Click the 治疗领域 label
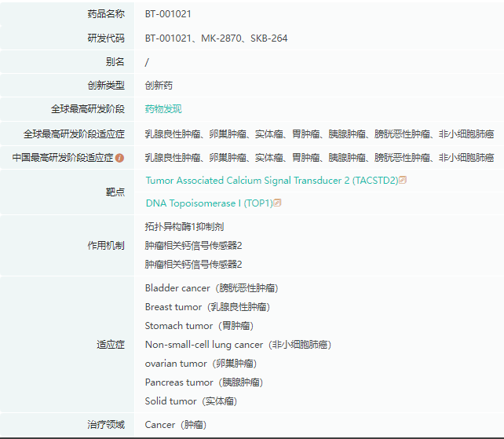The image size is (504, 439). (106, 425)
